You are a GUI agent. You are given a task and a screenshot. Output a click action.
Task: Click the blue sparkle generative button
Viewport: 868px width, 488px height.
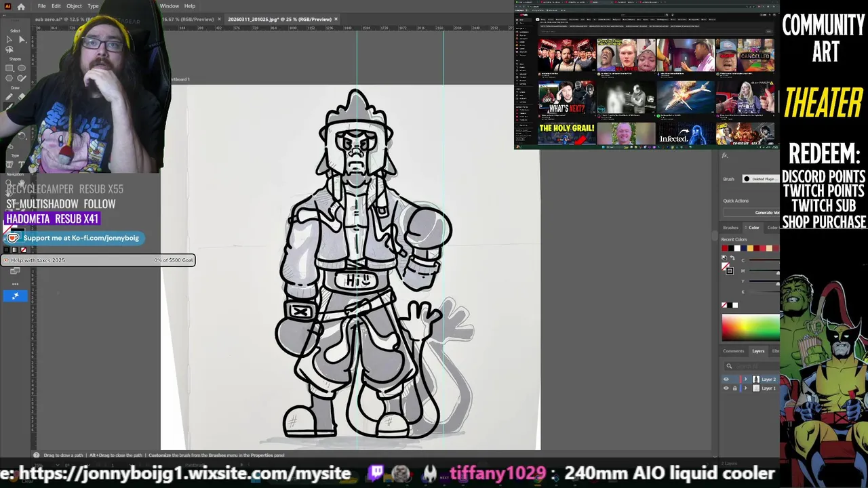[x=15, y=296]
